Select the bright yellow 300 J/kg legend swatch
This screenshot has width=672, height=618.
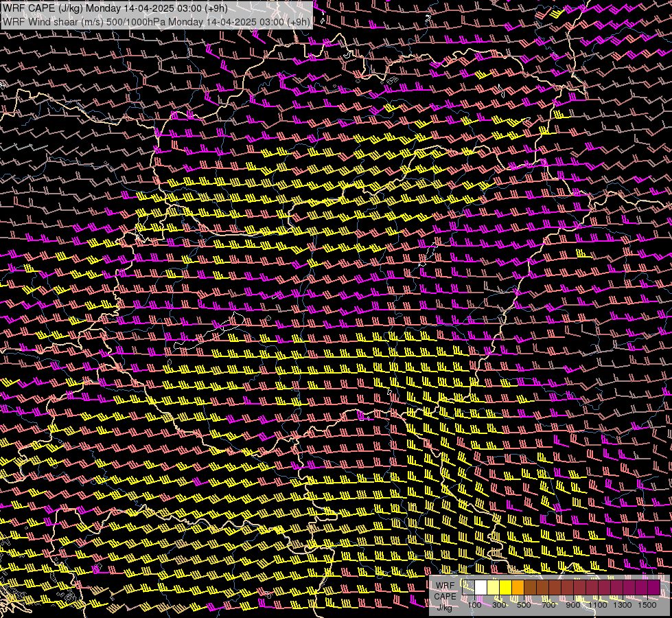(506, 588)
